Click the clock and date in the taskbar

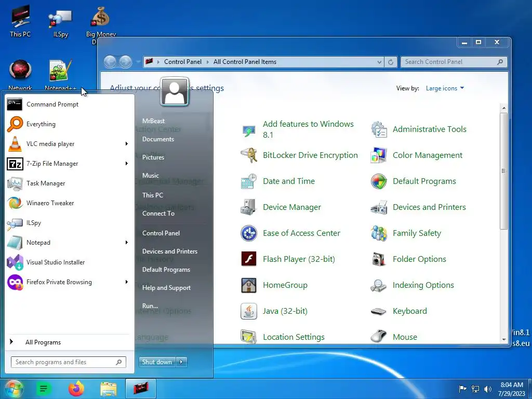(512, 389)
